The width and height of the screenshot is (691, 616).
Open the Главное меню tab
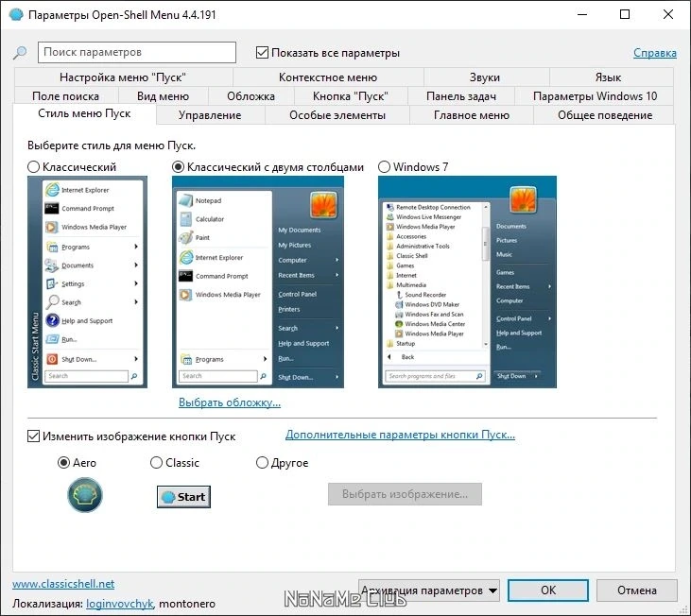[x=472, y=115]
